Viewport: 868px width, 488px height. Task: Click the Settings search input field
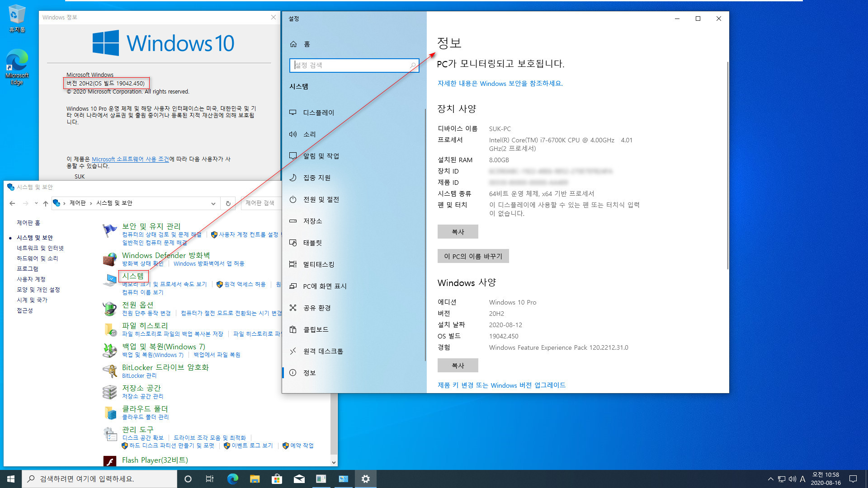click(354, 65)
